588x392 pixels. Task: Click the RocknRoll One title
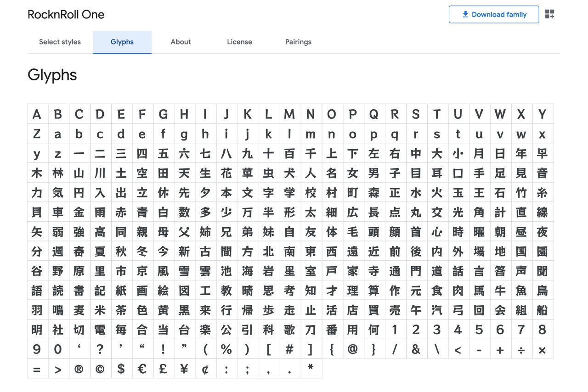[x=66, y=14]
